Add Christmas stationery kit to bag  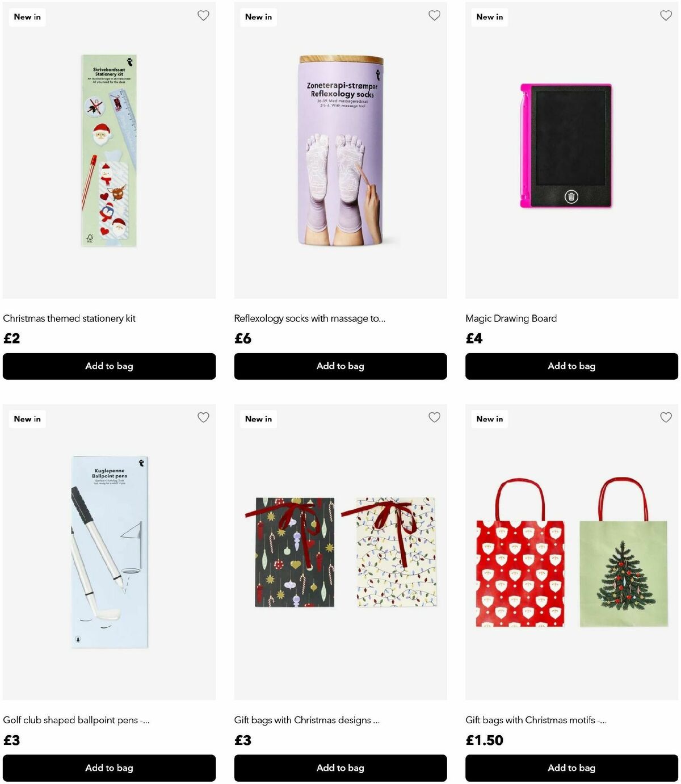[x=109, y=366]
